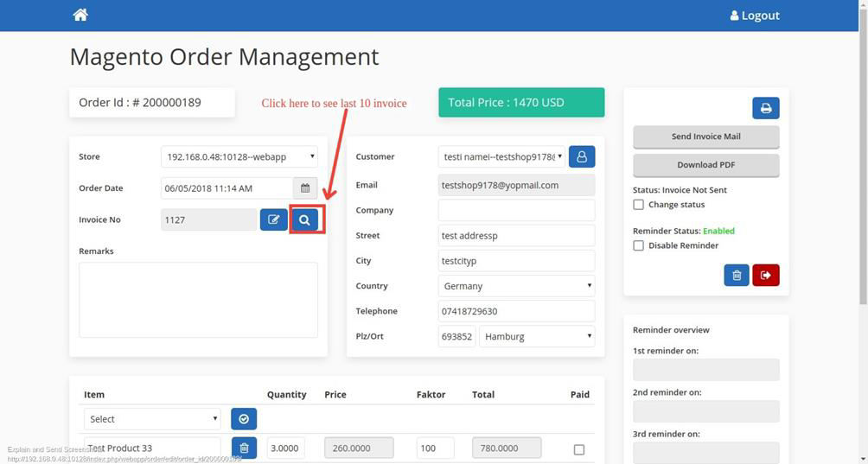The image size is (868, 464).
Task: Click Logout in the top bar
Action: click(x=755, y=16)
